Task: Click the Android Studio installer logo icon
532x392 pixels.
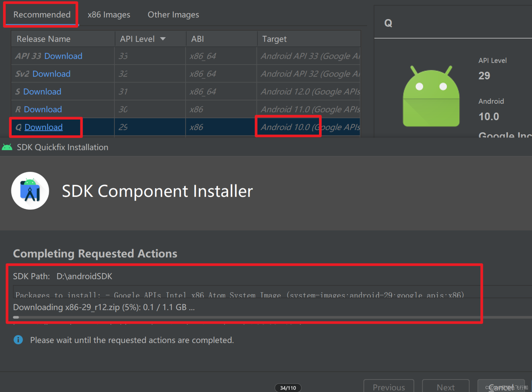Action: pos(30,191)
